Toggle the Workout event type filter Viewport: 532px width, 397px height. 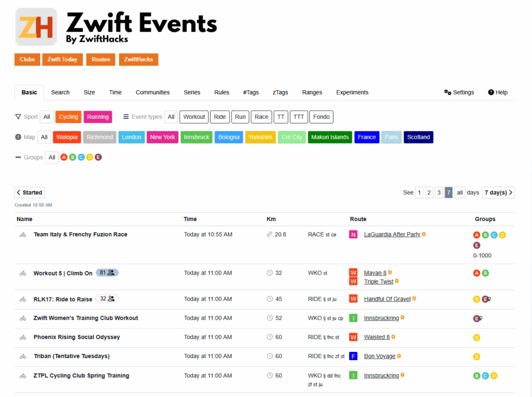[194, 117]
